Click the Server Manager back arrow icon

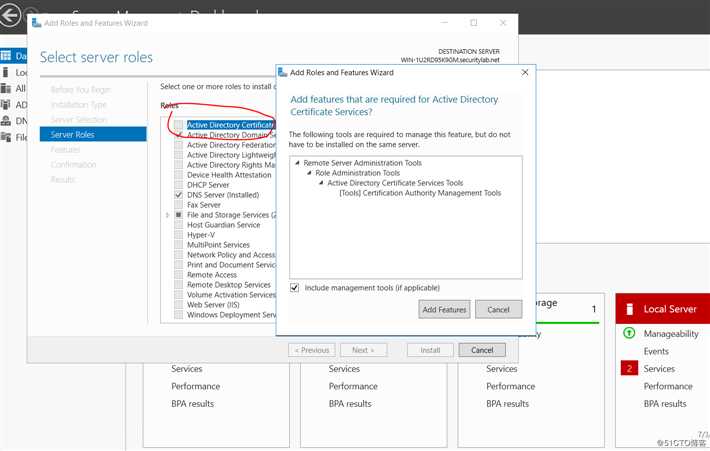pyautogui.click(x=10, y=15)
